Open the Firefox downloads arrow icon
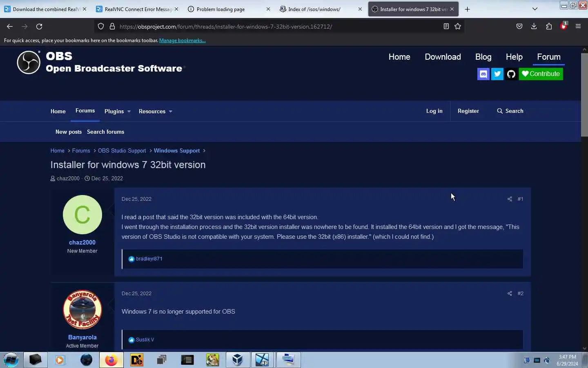 tap(534, 26)
